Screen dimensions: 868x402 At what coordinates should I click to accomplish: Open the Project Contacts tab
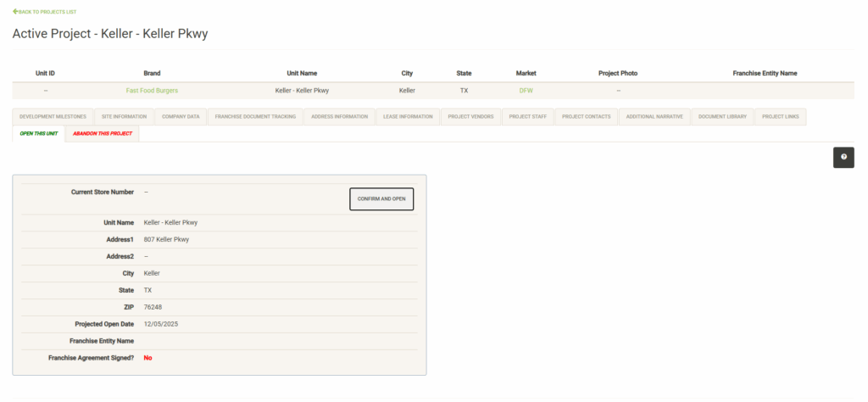click(x=586, y=116)
